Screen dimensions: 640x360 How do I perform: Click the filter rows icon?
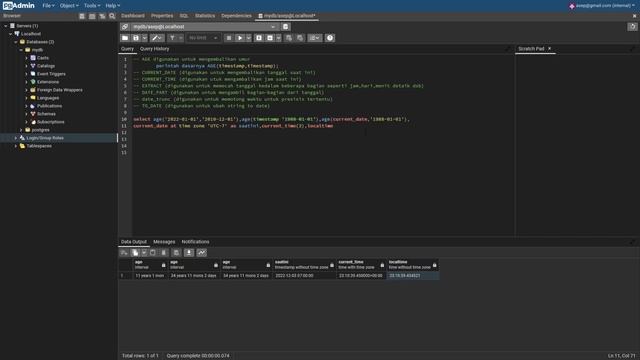(172, 38)
